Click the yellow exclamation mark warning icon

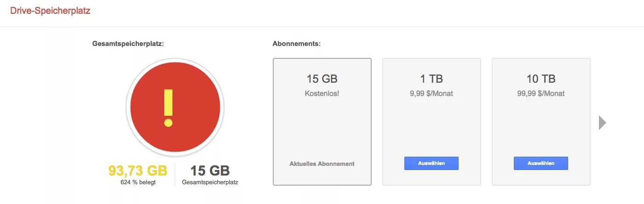pos(168,108)
